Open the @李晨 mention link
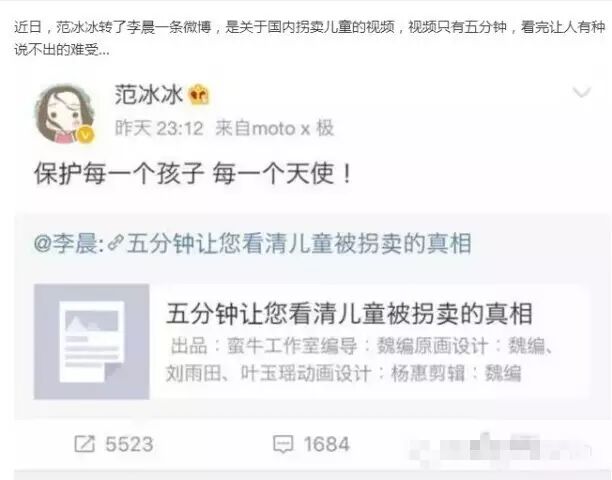 point(69,244)
